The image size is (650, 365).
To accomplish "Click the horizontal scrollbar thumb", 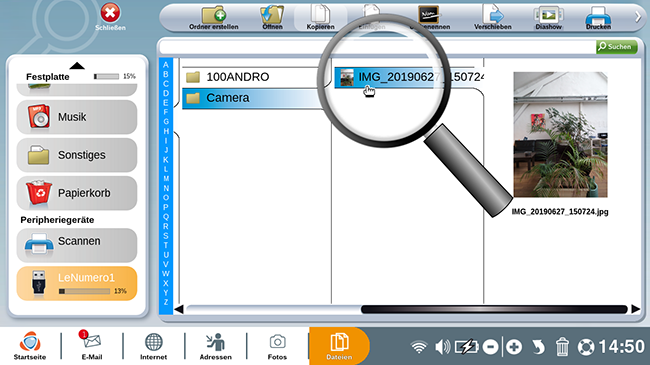I will (x=494, y=309).
